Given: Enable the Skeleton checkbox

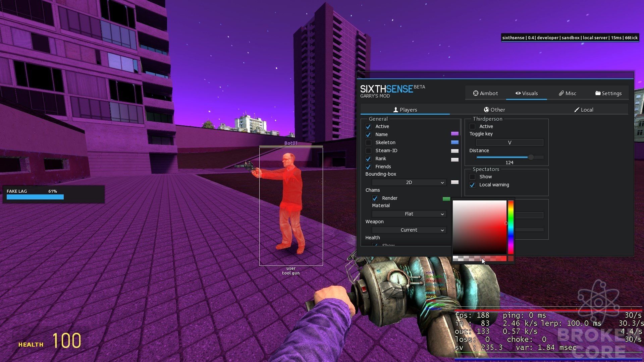Looking at the screenshot, I should (368, 143).
